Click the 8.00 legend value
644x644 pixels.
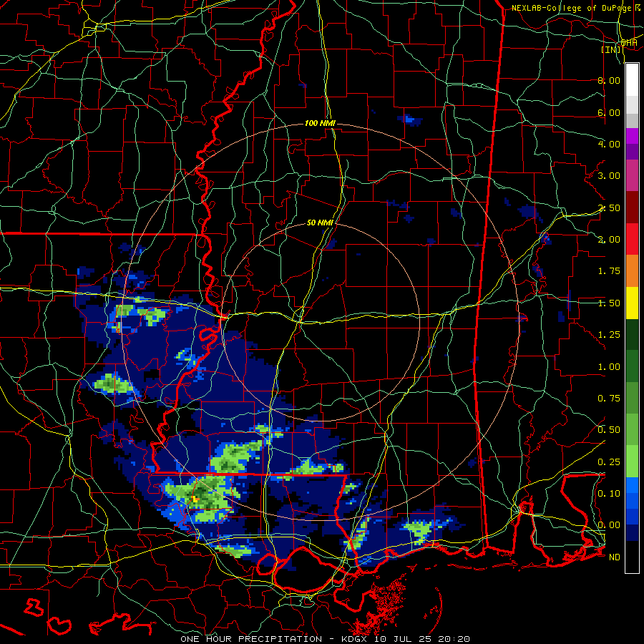[x=609, y=80]
